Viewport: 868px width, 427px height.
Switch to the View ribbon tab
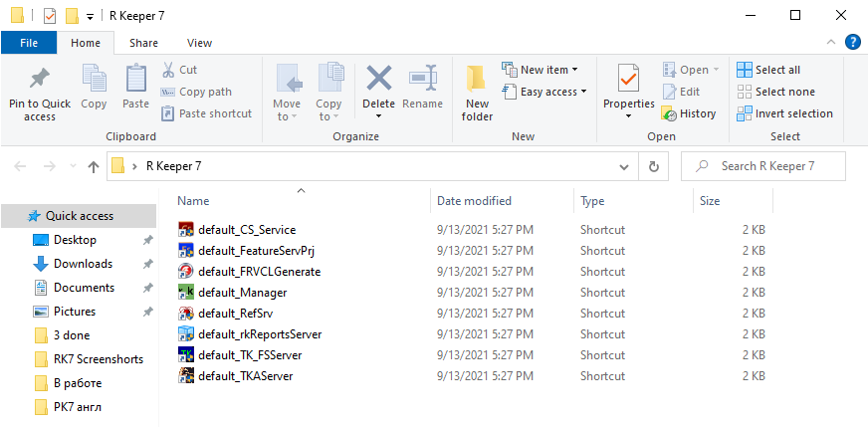pyautogui.click(x=199, y=43)
